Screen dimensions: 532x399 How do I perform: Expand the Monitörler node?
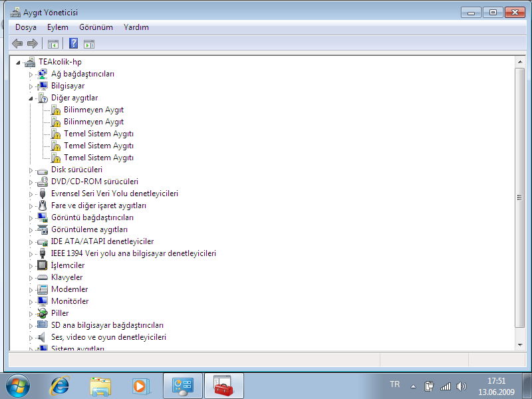[x=31, y=302]
